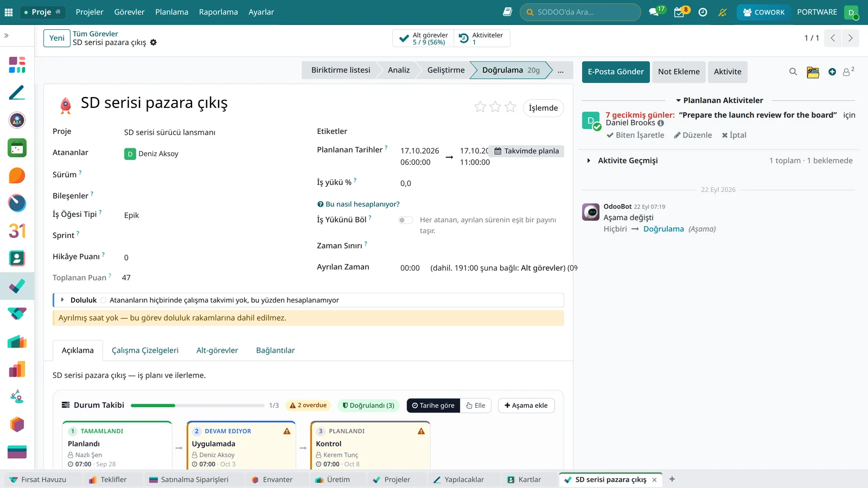Open the Bu nasıl hesaplanıyor? link

tap(359, 204)
